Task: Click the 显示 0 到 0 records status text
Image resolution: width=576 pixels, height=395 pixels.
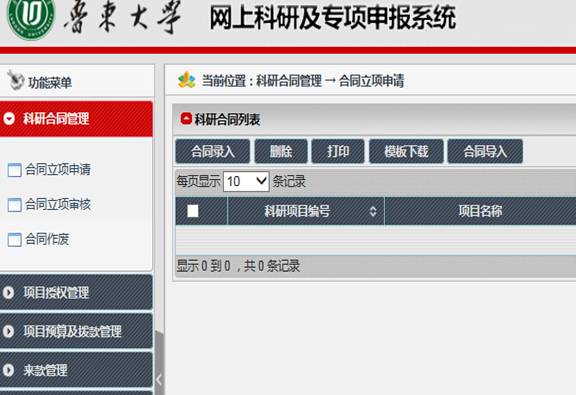Action: (x=238, y=266)
